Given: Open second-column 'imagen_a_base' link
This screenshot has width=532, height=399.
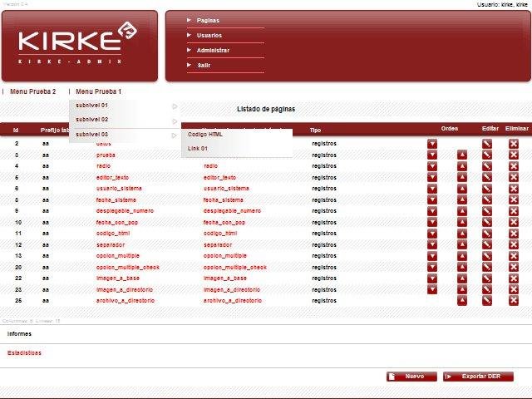Looking at the screenshot, I should click(x=224, y=278).
